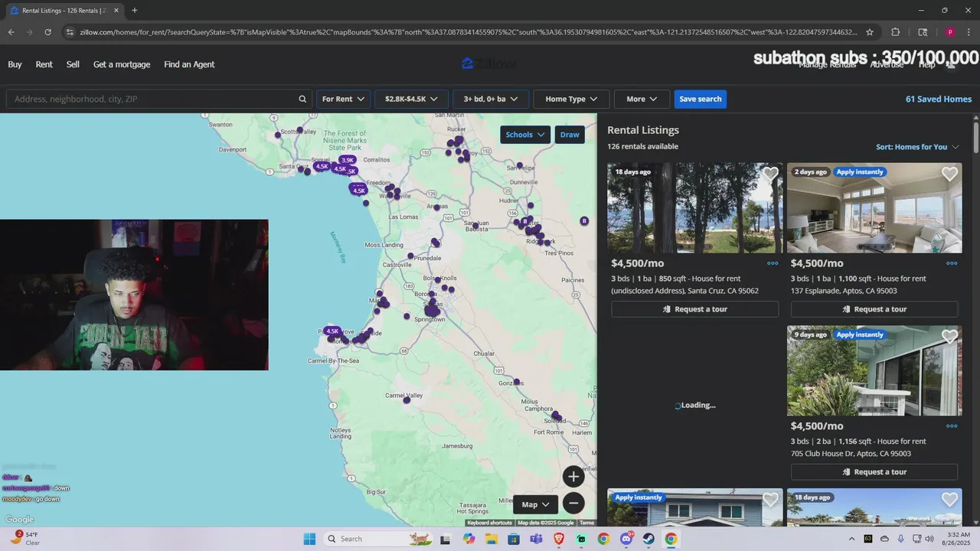Open the Chrome profile avatar
The height and width of the screenshot is (551, 980).
[950, 32]
